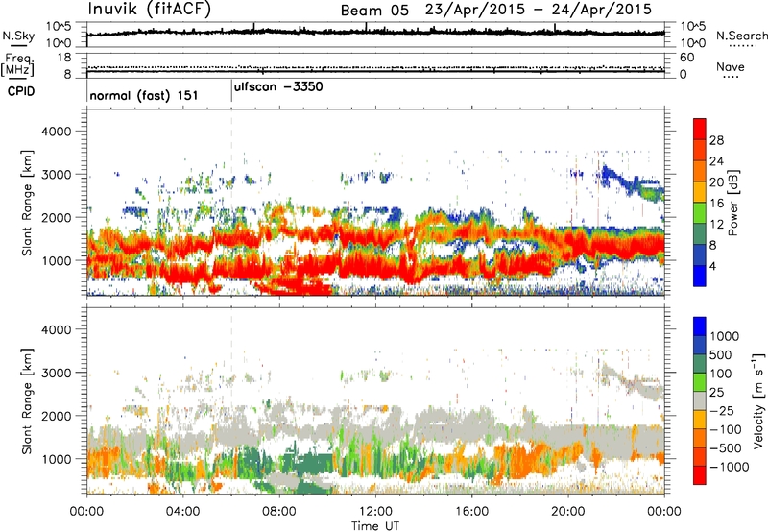This screenshot has width=768, height=532.
Task: Click 'Slant Range [km]' label of the power panel
Action: pyautogui.click(x=27, y=203)
